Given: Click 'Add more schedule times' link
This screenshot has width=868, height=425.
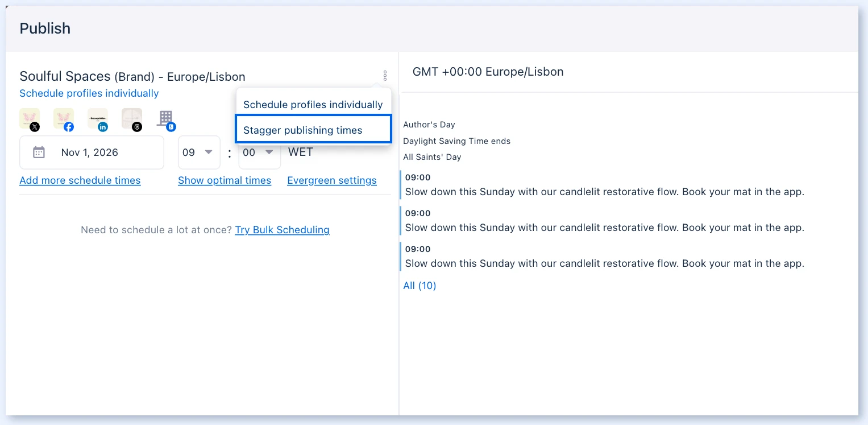Looking at the screenshot, I should tap(80, 180).
